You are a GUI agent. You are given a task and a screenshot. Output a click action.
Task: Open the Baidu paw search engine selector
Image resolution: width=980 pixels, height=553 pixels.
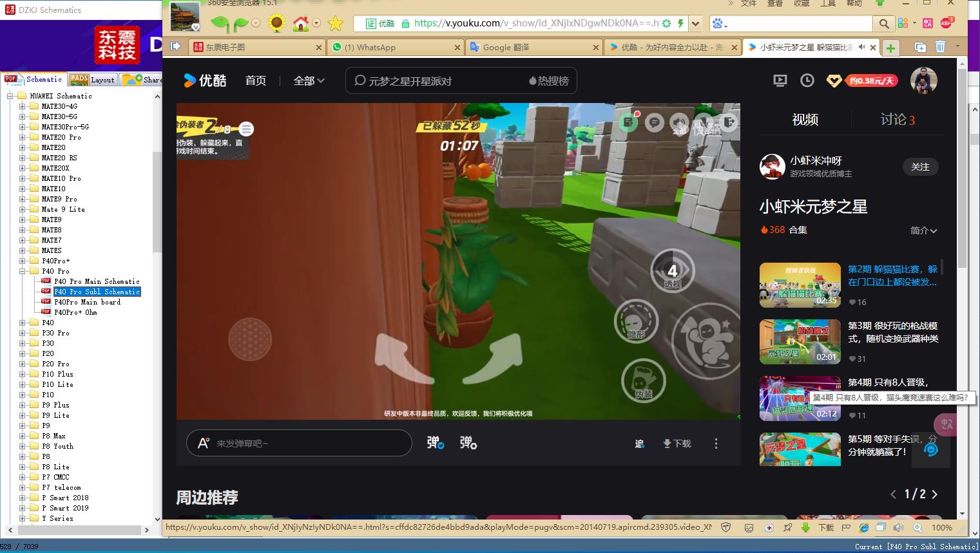719,24
